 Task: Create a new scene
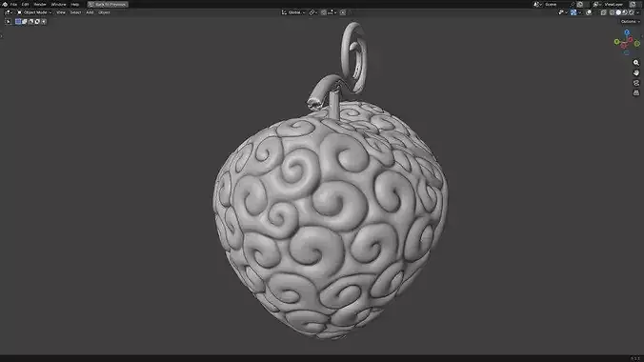click(x=579, y=4)
